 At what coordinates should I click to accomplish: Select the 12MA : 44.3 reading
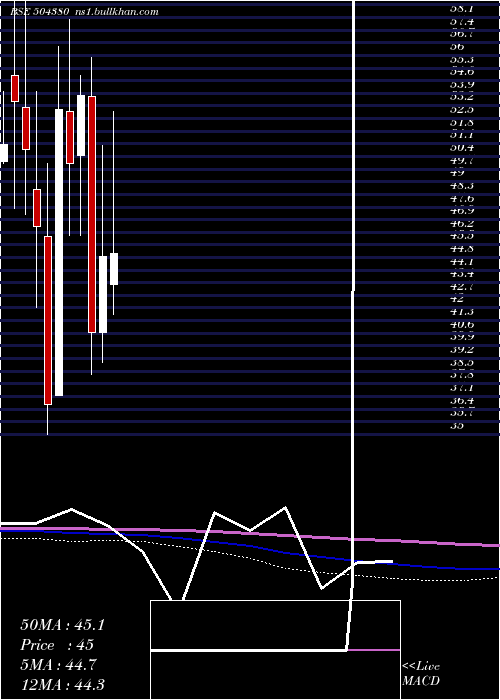click(x=62, y=685)
